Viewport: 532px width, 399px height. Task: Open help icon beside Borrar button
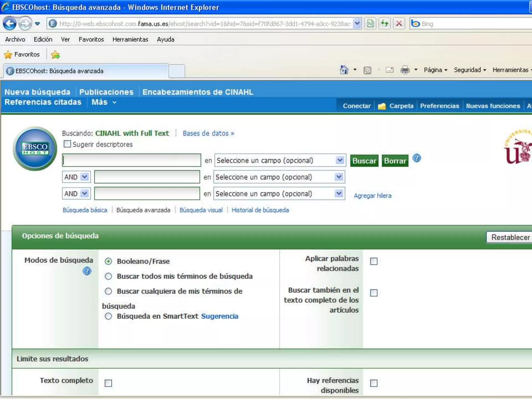coord(417,158)
